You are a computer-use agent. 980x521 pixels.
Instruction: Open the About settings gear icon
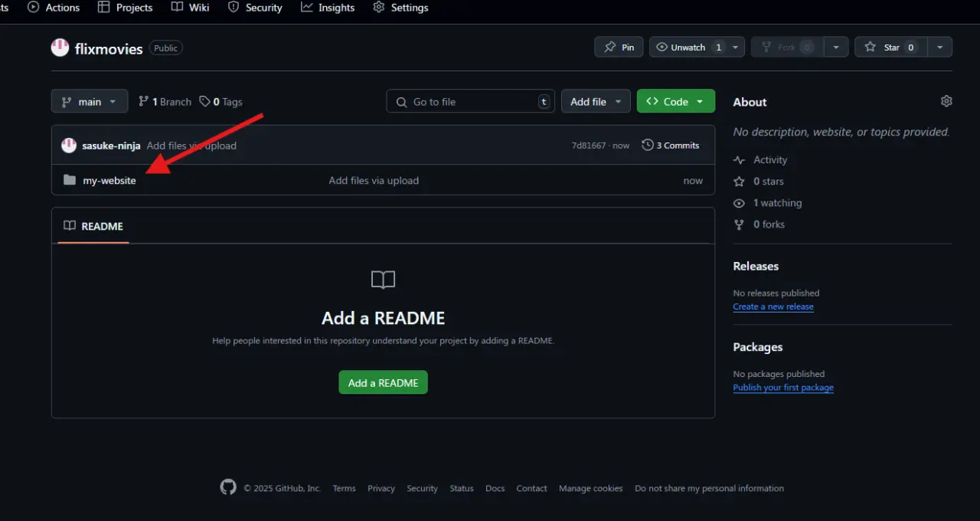coord(946,101)
